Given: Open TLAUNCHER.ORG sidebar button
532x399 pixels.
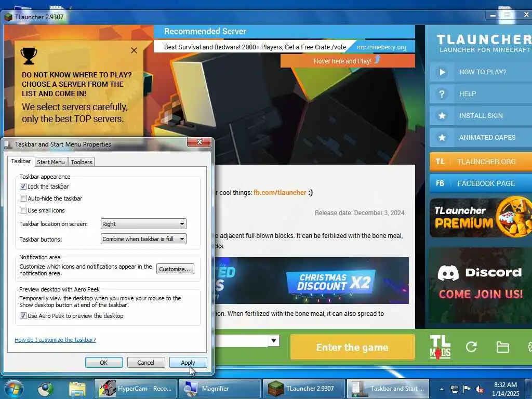Looking at the screenshot, I should pyautogui.click(x=481, y=162).
